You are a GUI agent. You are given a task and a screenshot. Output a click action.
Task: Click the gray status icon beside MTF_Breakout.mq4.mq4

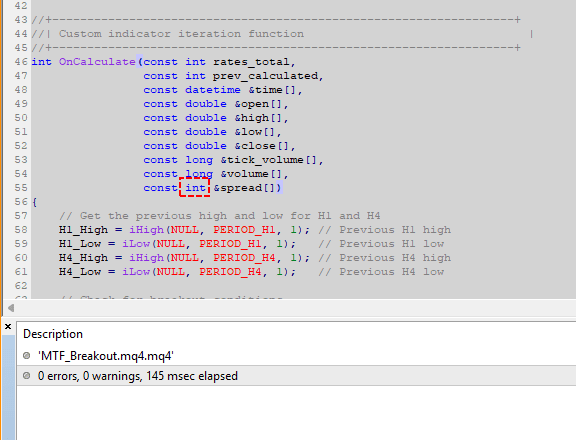click(26, 356)
